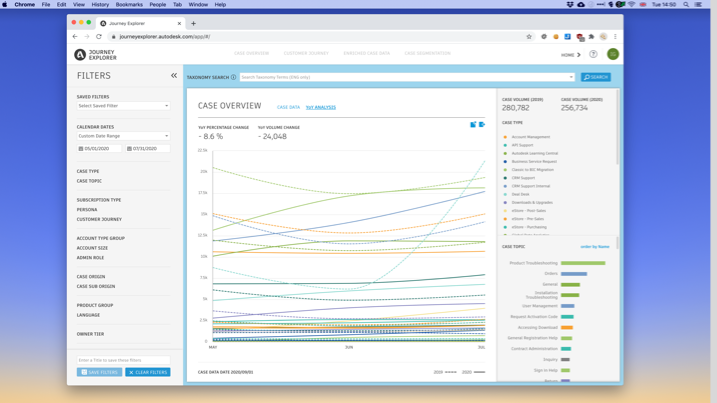Image resolution: width=717 pixels, height=403 pixels.
Task: Click the Save Filters button
Action: (x=100, y=372)
